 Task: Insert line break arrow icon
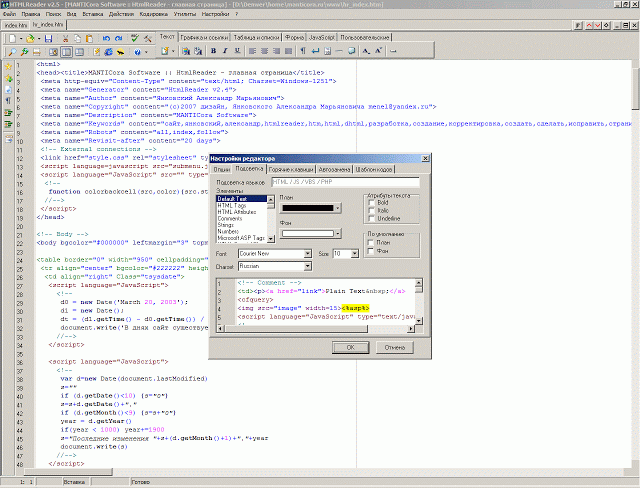point(315,51)
